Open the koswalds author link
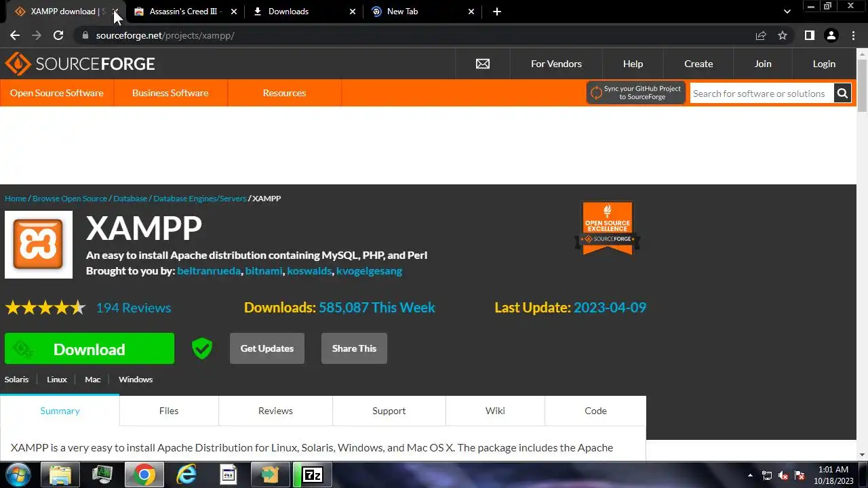 (x=309, y=270)
